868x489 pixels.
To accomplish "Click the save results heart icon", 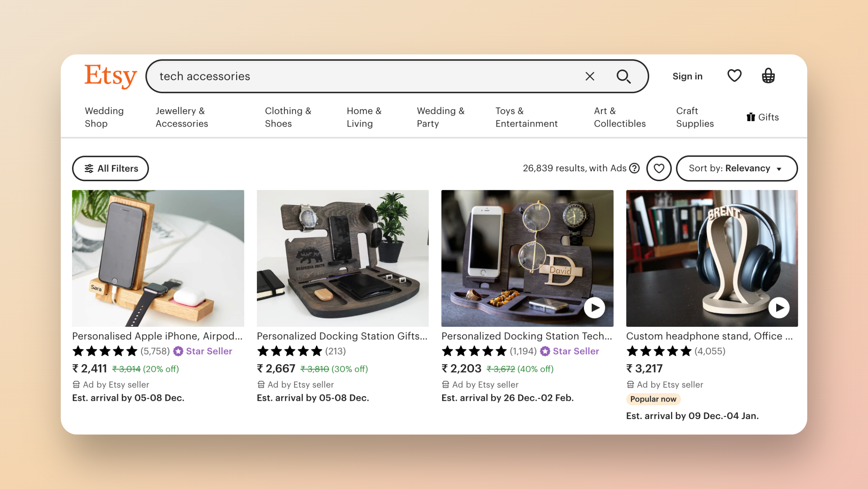I will (659, 168).
